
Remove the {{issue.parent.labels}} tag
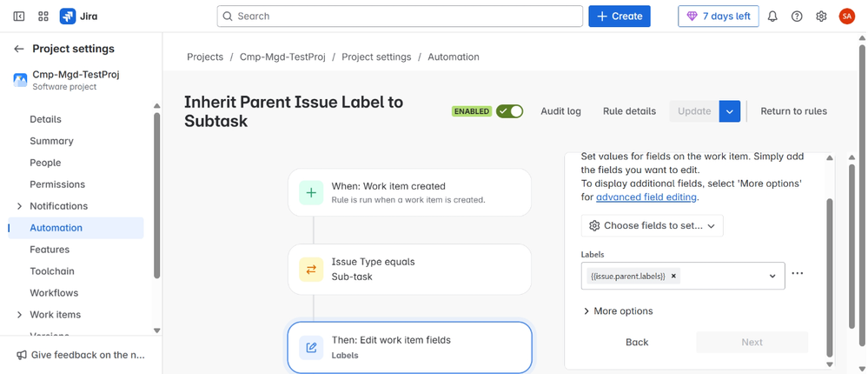point(673,276)
